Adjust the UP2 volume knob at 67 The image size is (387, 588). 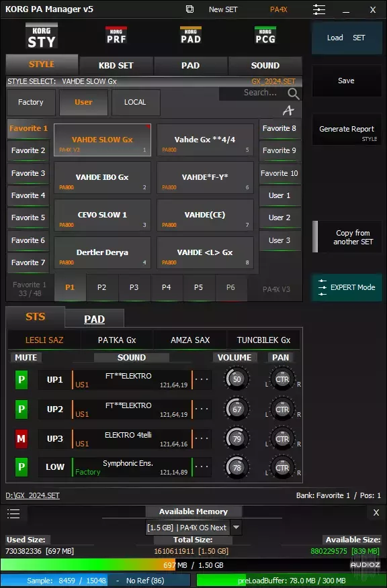236,409
